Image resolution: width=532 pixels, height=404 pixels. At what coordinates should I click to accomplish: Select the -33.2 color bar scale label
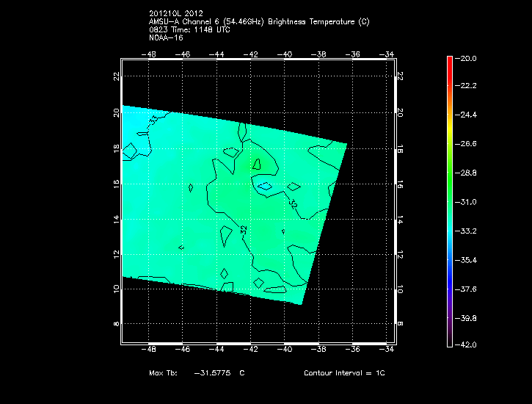pyautogui.click(x=467, y=231)
